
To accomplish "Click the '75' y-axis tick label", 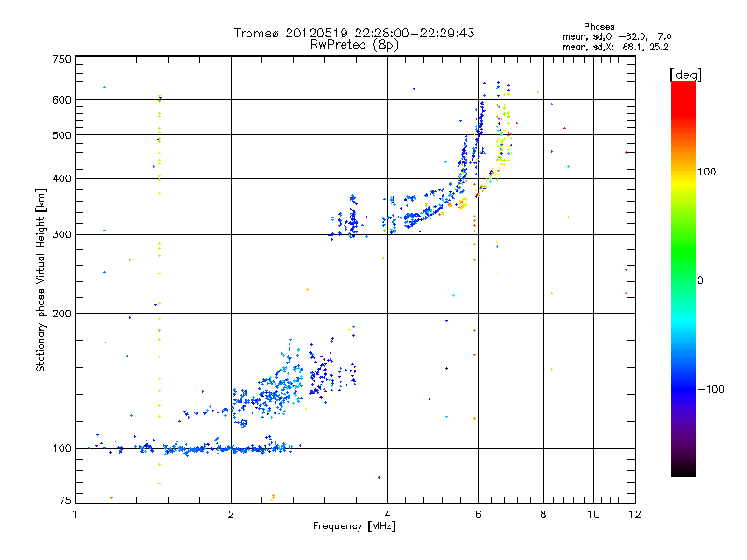I will click(x=65, y=500).
